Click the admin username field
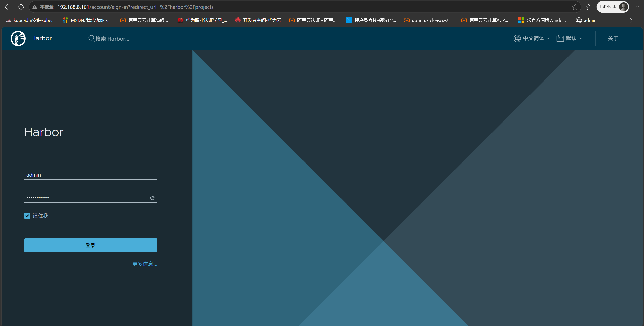The width and height of the screenshot is (644, 326). [x=91, y=175]
